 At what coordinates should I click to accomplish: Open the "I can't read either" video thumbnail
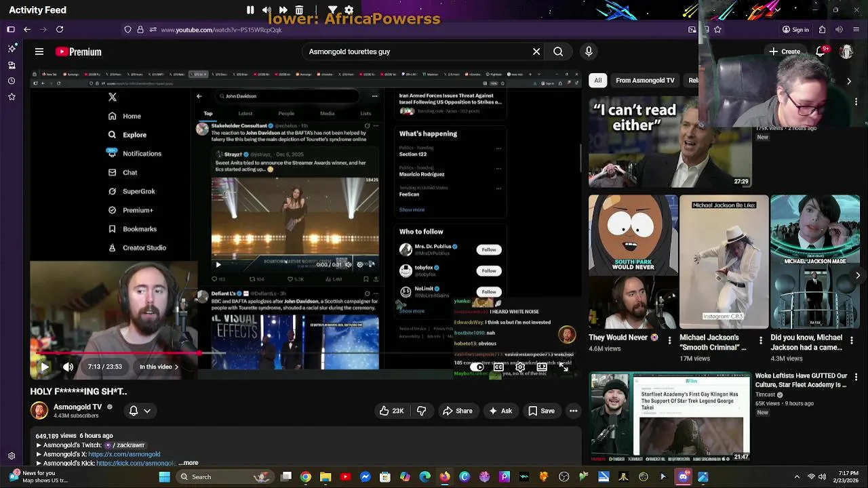670,141
